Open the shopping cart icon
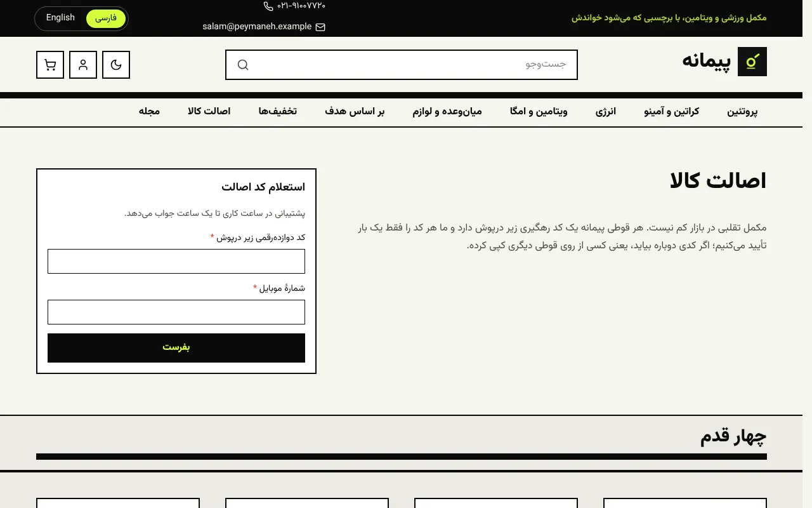 click(x=50, y=65)
